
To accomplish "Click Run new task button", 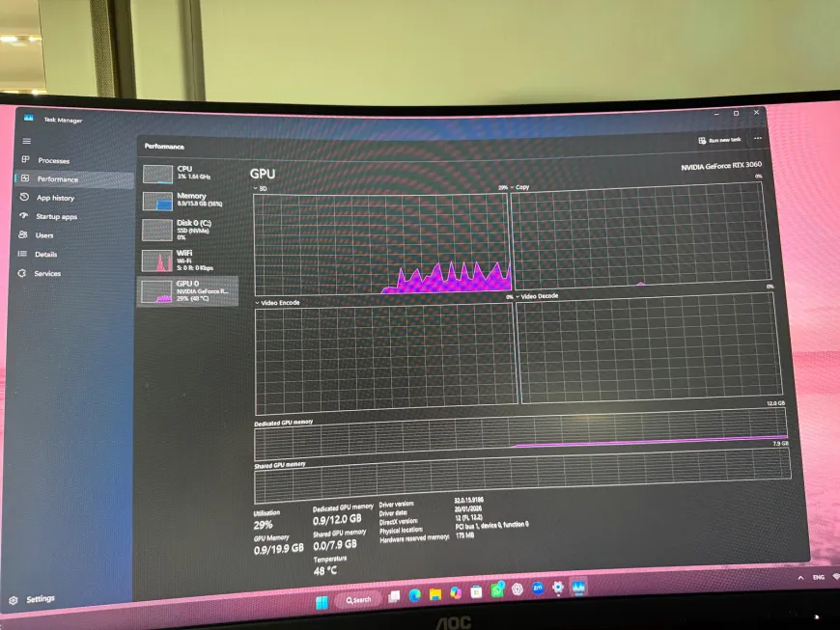I will tap(719, 140).
